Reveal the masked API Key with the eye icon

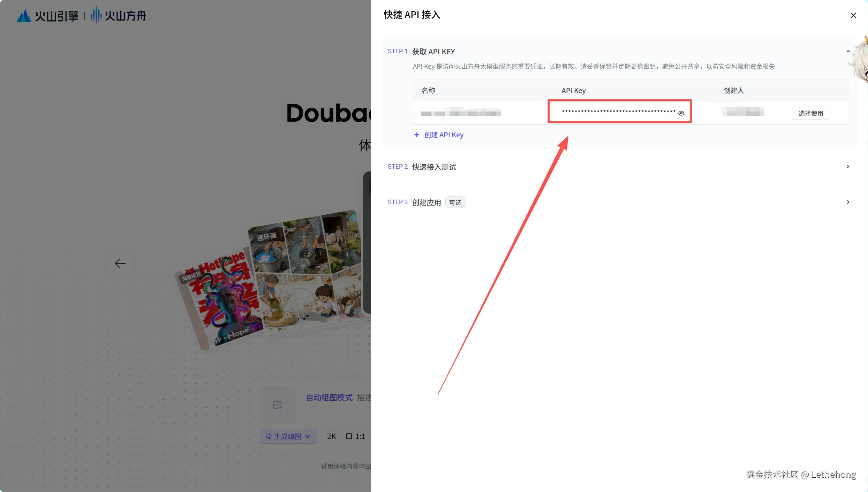click(x=681, y=113)
